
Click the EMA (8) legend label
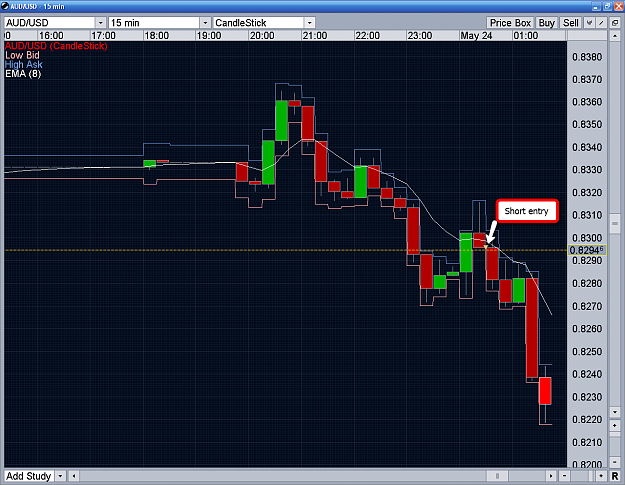coord(23,73)
